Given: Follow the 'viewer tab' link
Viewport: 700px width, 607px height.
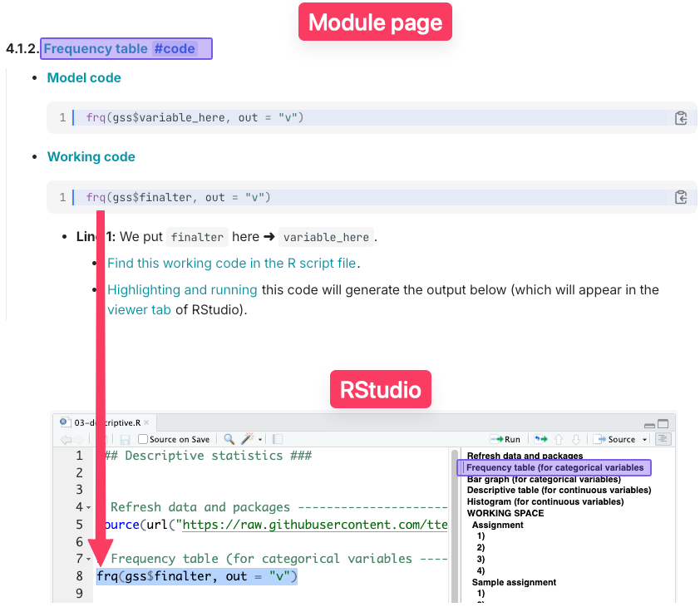Looking at the screenshot, I should [139, 309].
